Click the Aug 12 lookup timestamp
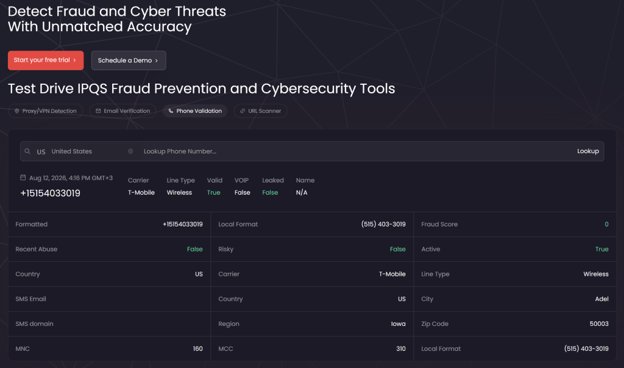The height and width of the screenshot is (368, 624). 71,178
